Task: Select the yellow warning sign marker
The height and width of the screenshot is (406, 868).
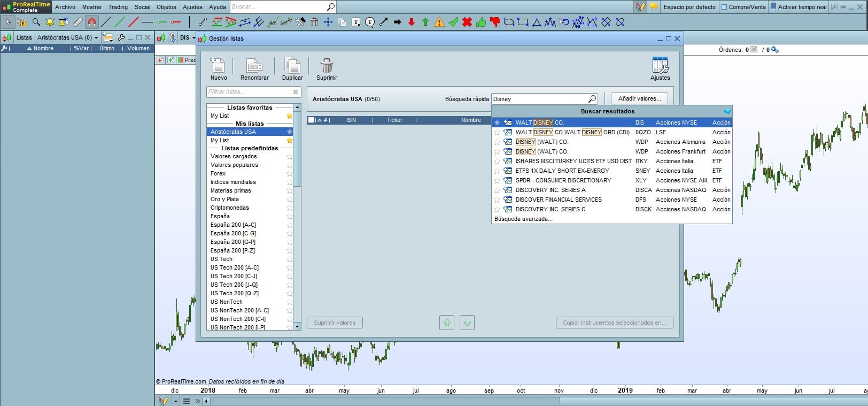Action: (x=439, y=22)
